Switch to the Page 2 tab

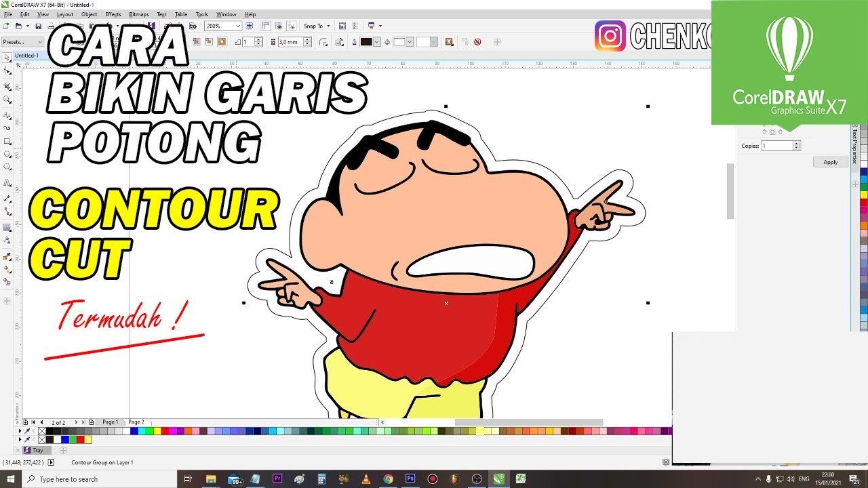[136, 422]
